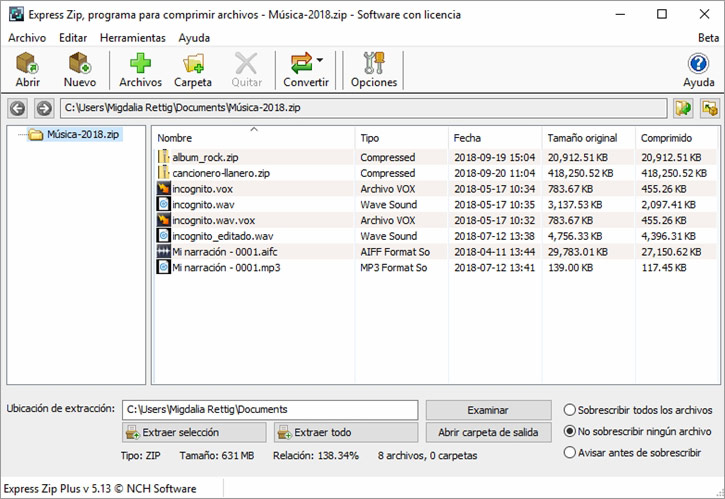Click the incognito.wav file icon
The image size is (725, 499).
click(x=163, y=204)
